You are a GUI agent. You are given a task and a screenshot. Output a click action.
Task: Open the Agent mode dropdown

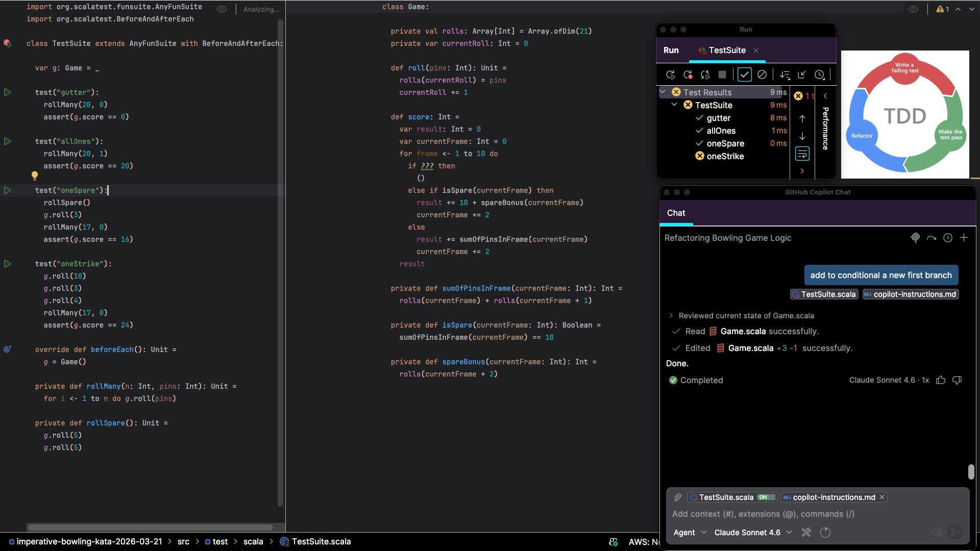point(690,533)
